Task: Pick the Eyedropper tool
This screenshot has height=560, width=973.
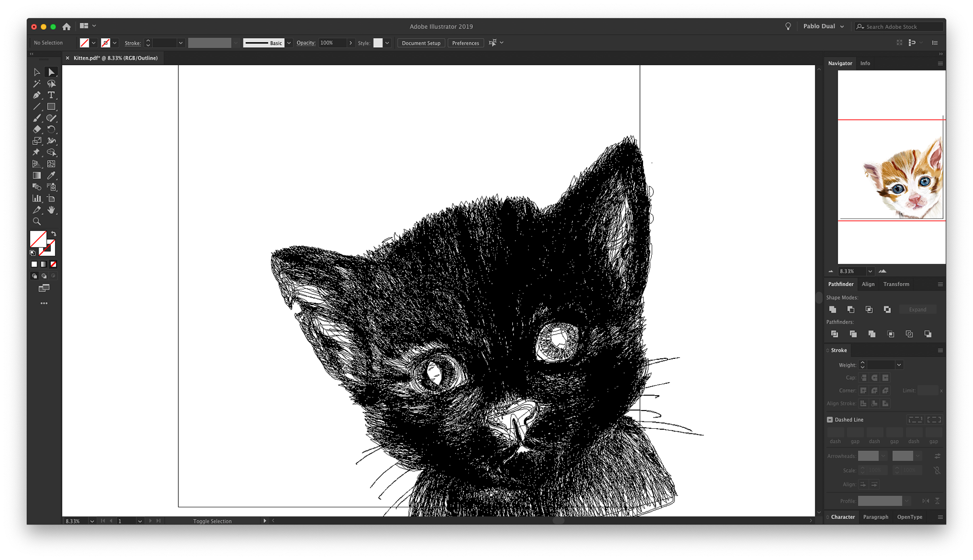Action: click(51, 175)
